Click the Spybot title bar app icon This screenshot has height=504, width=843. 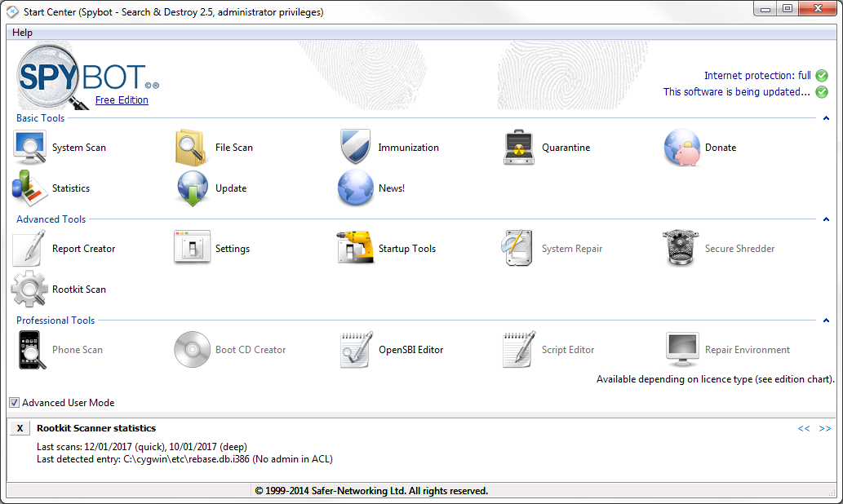tap(12, 11)
